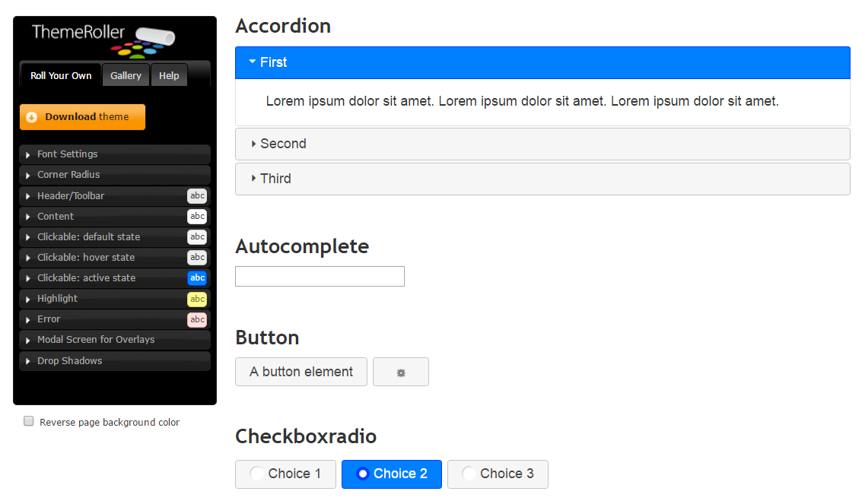Switch to the Gallery tab
The image size is (865, 504).
click(x=126, y=74)
